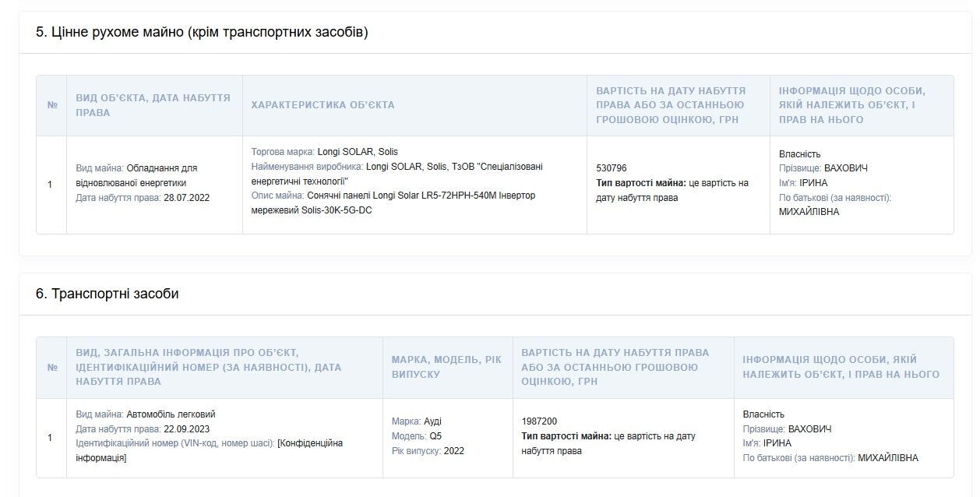Select the model value 'Q5'

pos(435,436)
